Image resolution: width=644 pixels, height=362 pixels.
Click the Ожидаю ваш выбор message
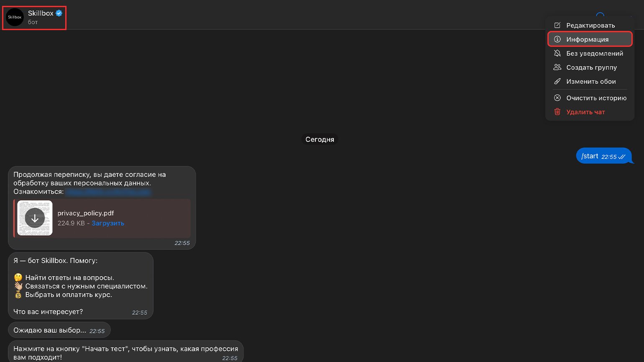click(x=59, y=330)
